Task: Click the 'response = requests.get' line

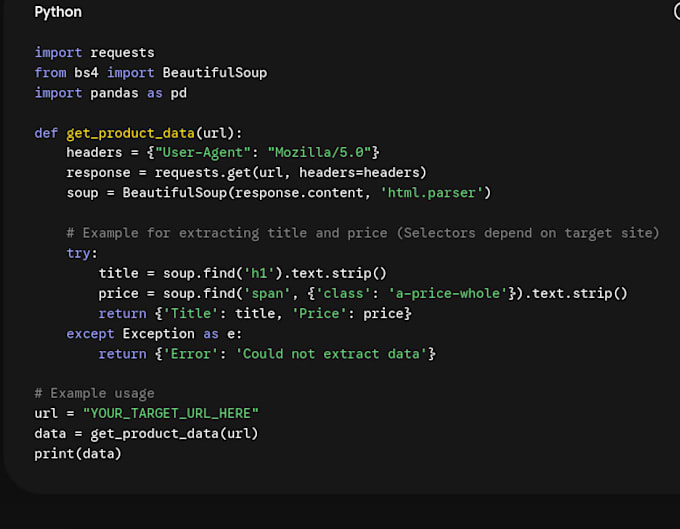Action: tap(246, 173)
